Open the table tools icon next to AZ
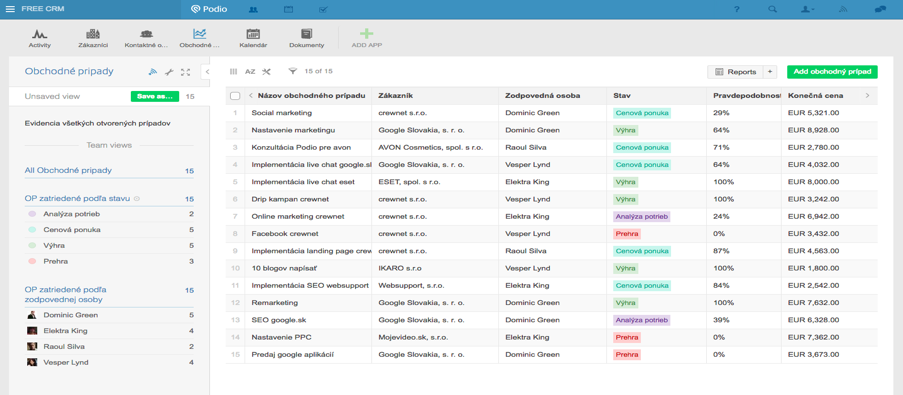 point(266,71)
